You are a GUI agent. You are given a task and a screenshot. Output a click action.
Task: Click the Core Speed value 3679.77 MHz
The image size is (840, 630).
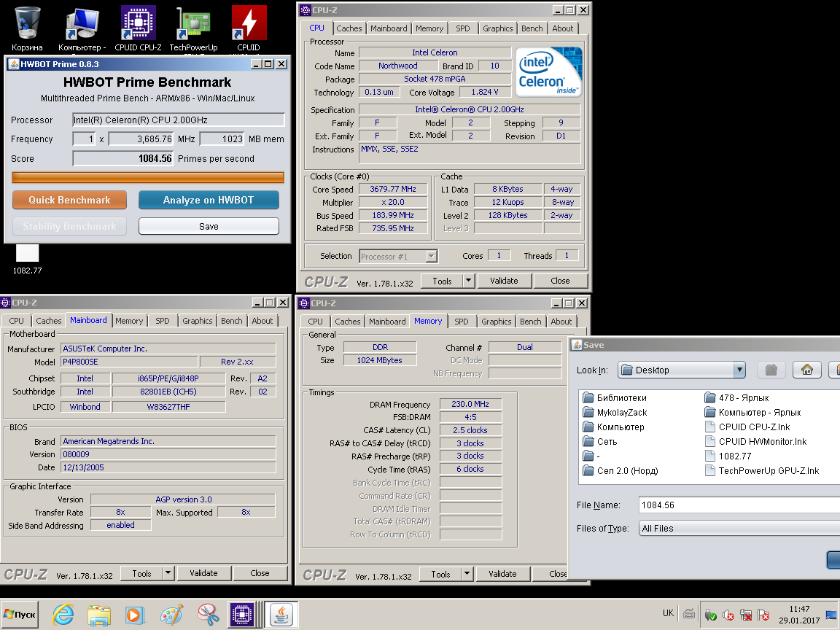point(393,189)
